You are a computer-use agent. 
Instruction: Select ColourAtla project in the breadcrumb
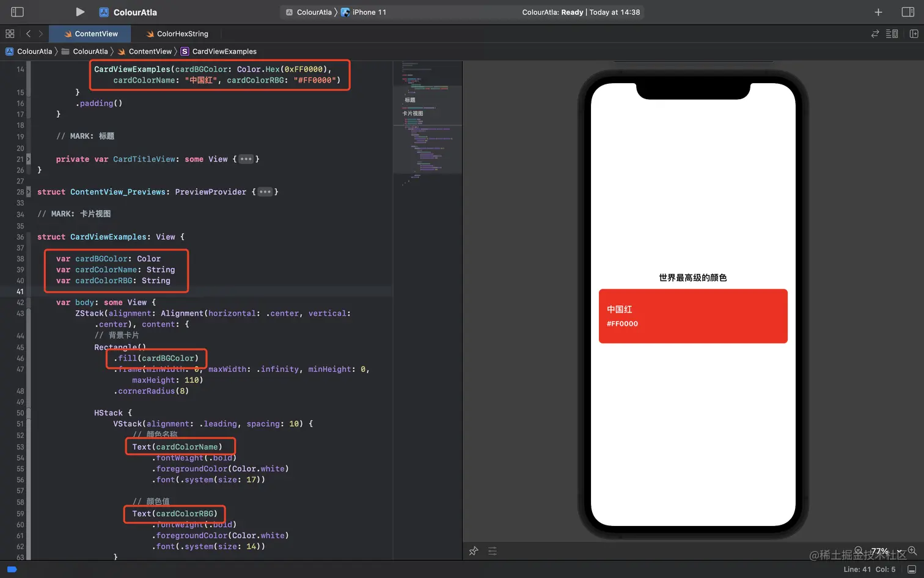(x=29, y=51)
